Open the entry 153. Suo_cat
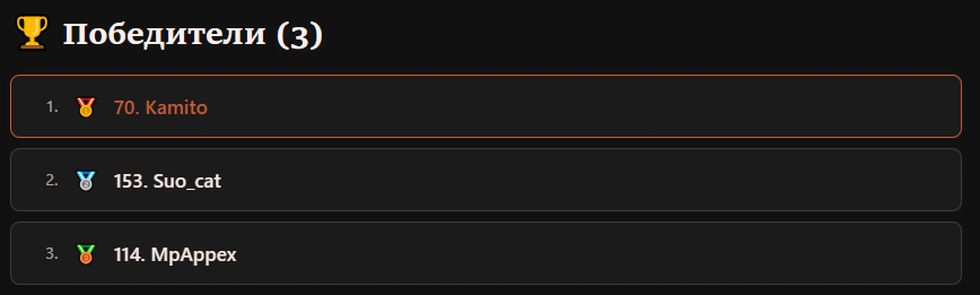The image size is (980, 295). pyautogui.click(x=168, y=181)
